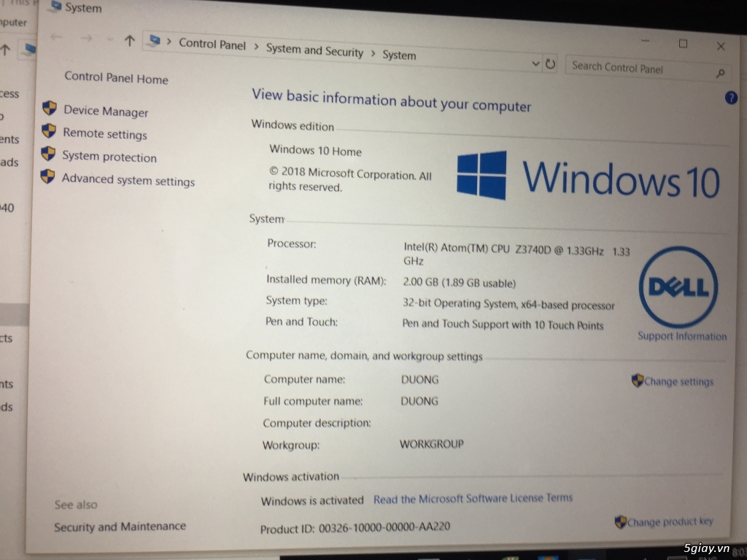Open Dell Support Information link

click(x=682, y=336)
